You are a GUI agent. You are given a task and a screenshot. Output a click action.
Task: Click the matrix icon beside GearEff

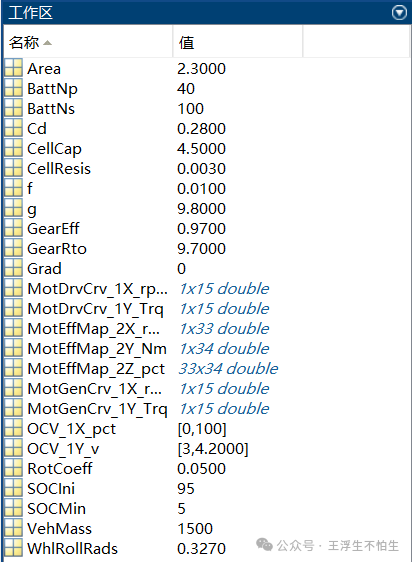pyautogui.click(x=14, y=229)
